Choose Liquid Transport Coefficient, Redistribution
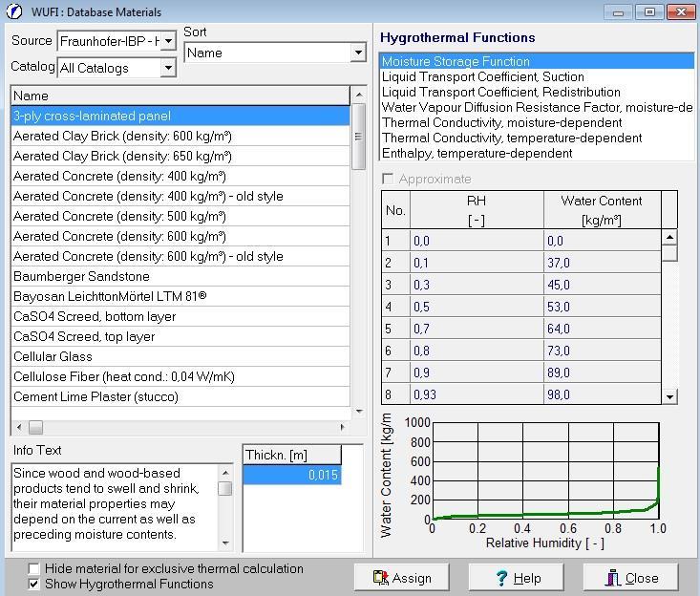Viewport: 700px width, 596px height. (537, 92)
